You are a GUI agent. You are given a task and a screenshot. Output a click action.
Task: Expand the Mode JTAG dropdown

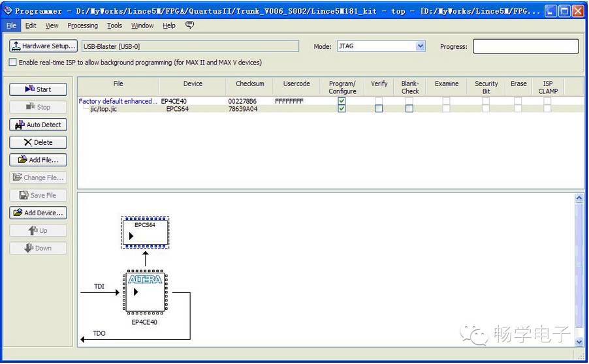tap(421, 46)
